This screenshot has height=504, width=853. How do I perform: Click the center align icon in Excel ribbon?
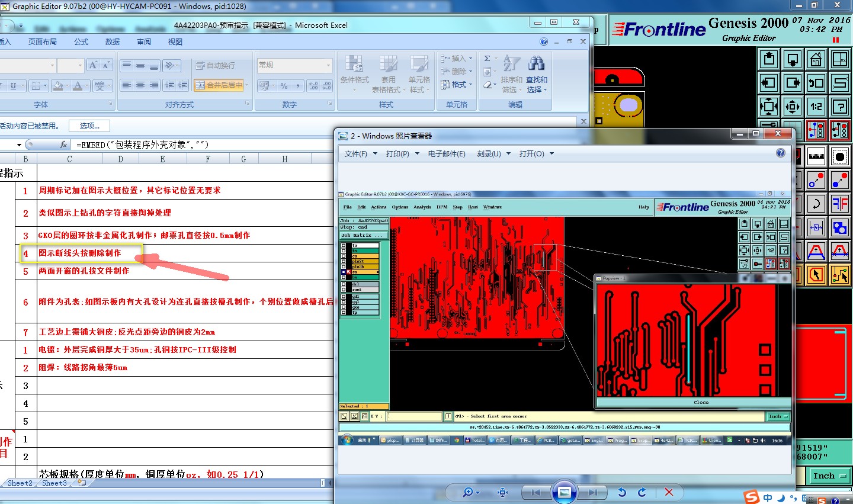point(140,85)
